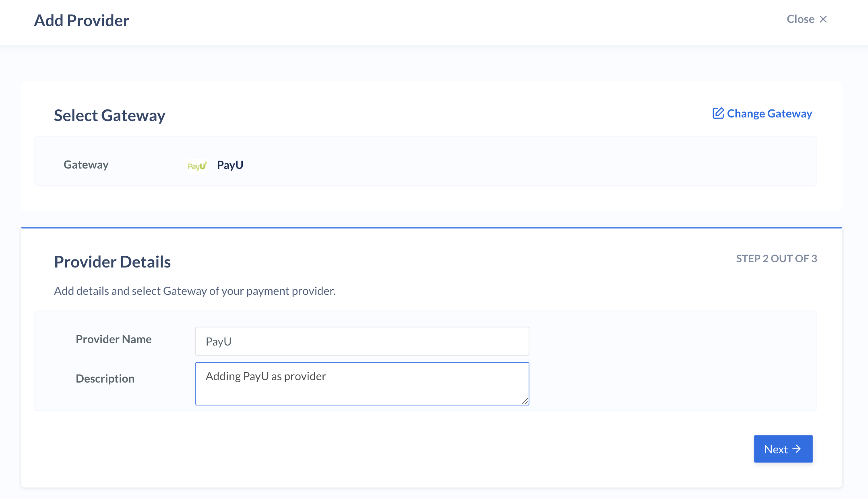
Task: Focus the Description text area
Action: point(362,384)
